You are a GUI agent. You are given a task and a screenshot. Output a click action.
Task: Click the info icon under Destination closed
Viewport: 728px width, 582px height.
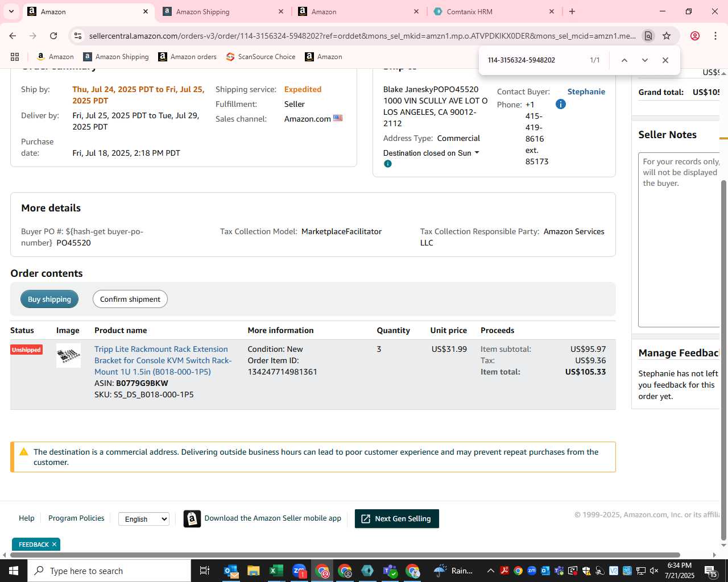tap(388, 164)
